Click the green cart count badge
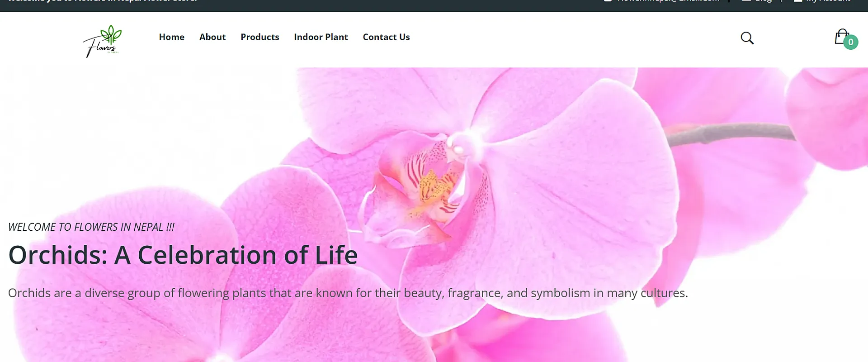The height and width of the screenshot is (362, 868). tap(850, 42)
